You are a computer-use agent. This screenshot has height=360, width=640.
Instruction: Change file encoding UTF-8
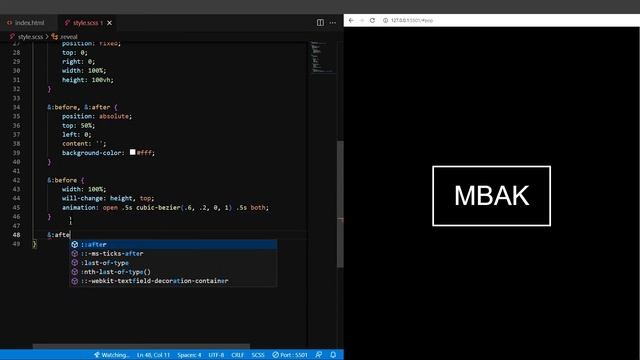(216, 355)
